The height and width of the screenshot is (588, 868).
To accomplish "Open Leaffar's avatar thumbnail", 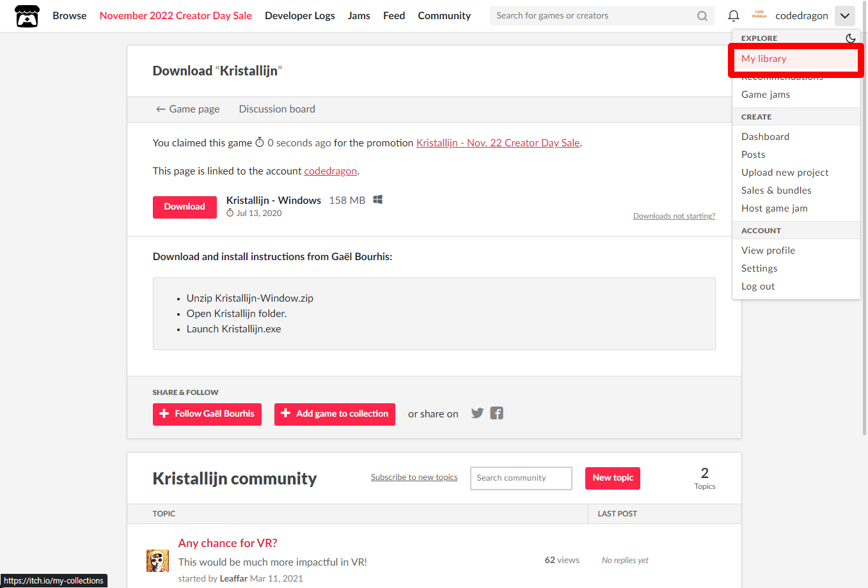I will coord(157,561).
